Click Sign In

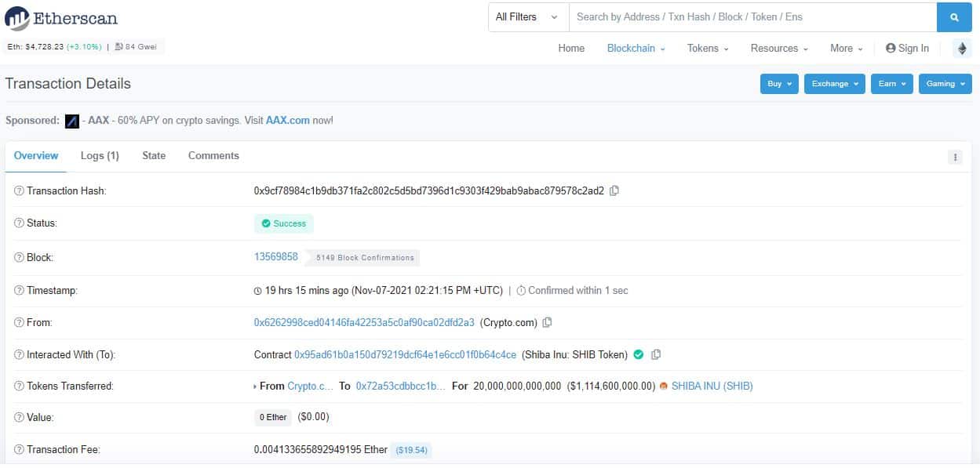[907, 49]
